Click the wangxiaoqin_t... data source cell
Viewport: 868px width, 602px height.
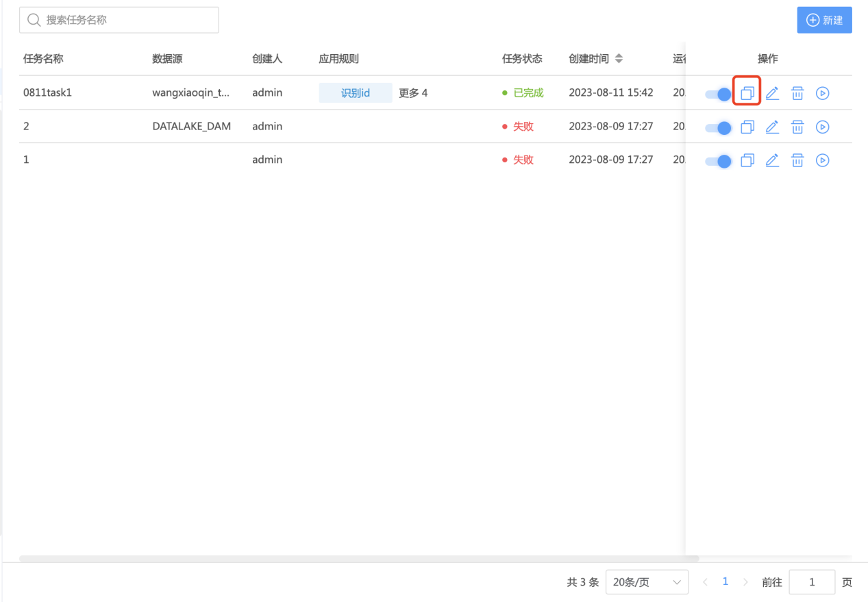pyautogui.click(x=191, y=92)
